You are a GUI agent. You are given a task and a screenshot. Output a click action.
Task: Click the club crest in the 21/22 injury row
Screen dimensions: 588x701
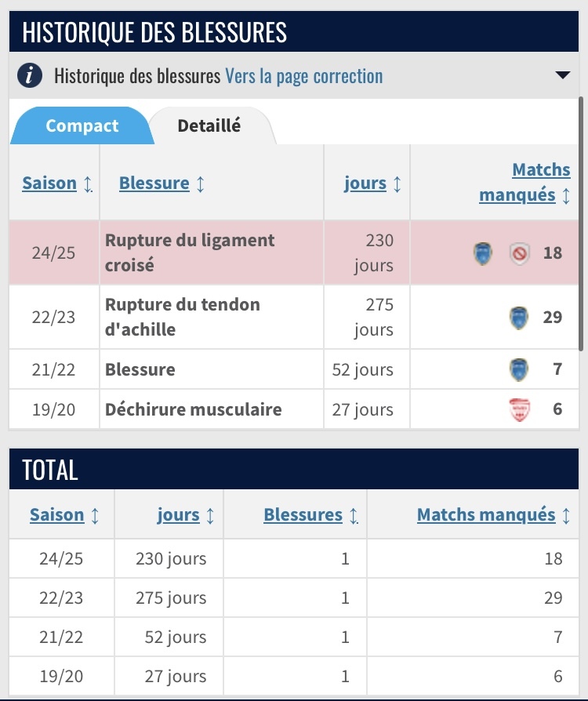coord(519,370)
